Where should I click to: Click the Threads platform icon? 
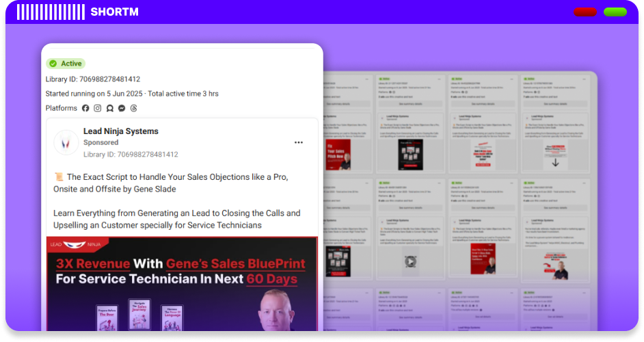click(x=133, y=108)
